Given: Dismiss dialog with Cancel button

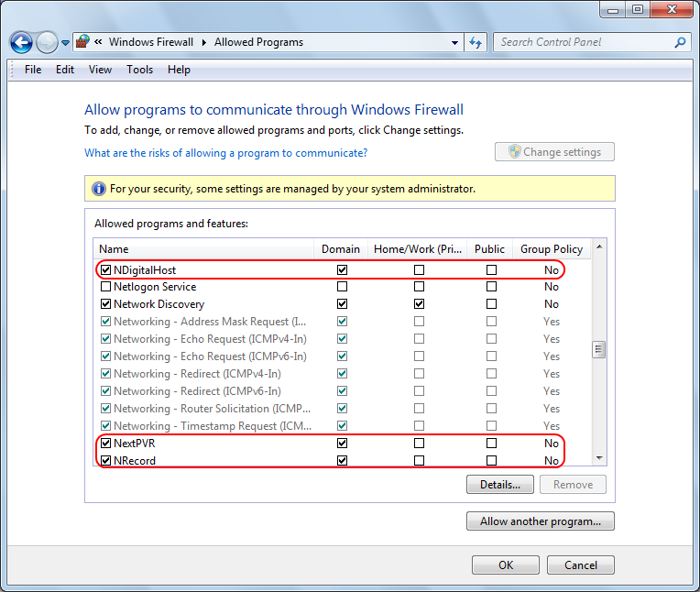Looking at the screenshot, I should (580, 565).
